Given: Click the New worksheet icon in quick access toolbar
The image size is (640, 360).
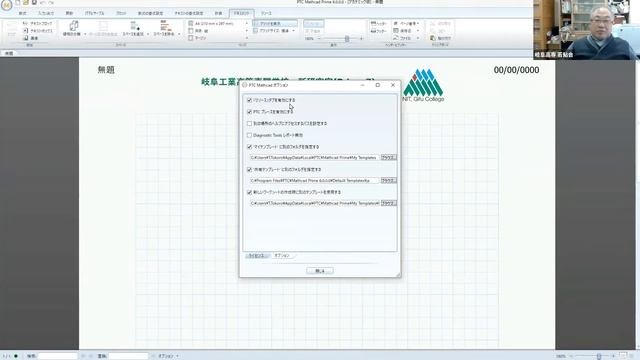Looking at the screenshot, I should point(18,3).
